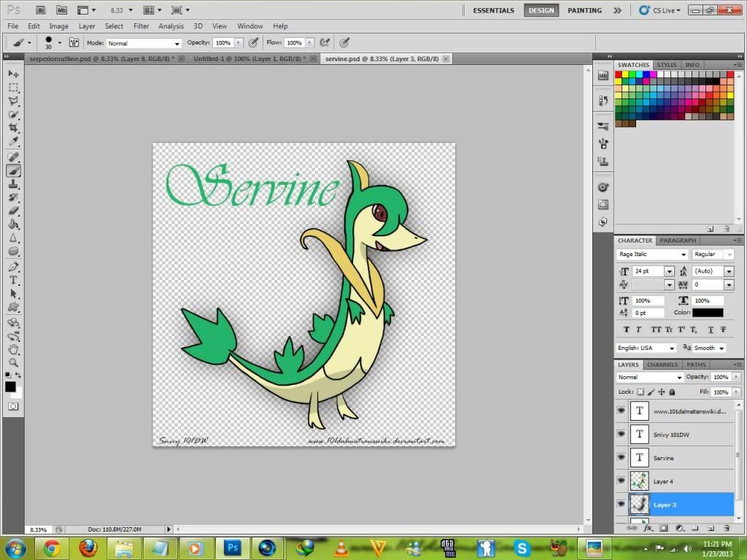The width and height of the screenshot is (747, 560).
Task: Select the Quick Selection tool
Action: coord(13,114)
